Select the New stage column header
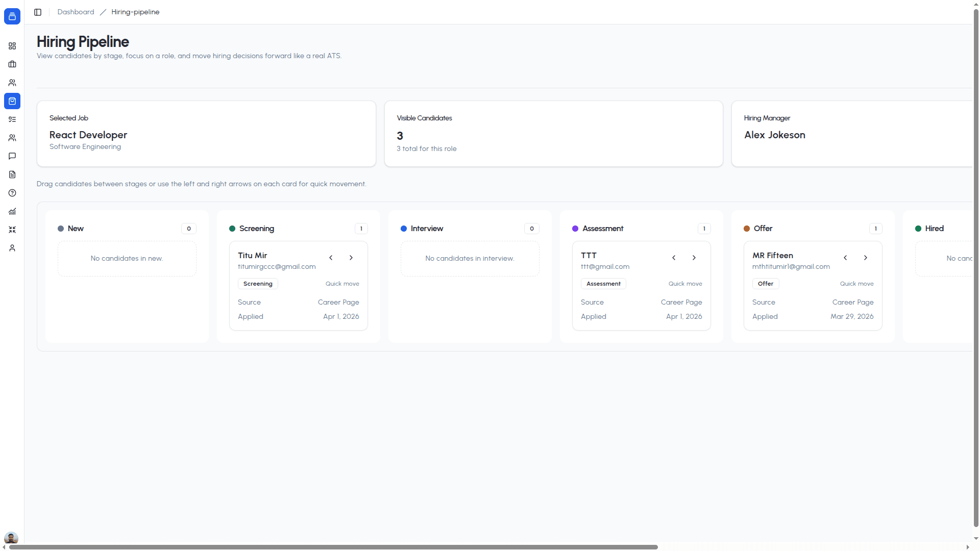This screenshot has height=551, width=980. (x=76, y=229)
